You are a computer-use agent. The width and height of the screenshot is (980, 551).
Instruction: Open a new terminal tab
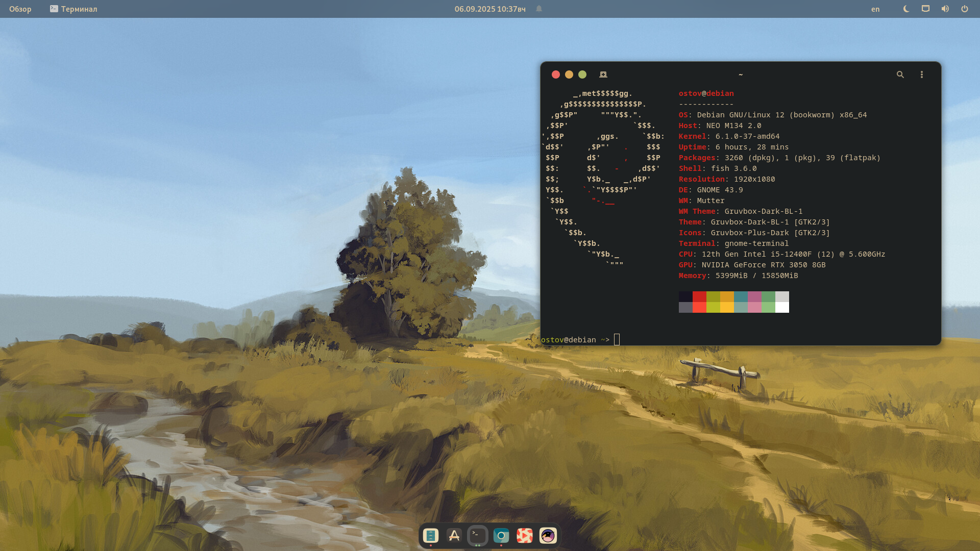click(x=603, y=74)
